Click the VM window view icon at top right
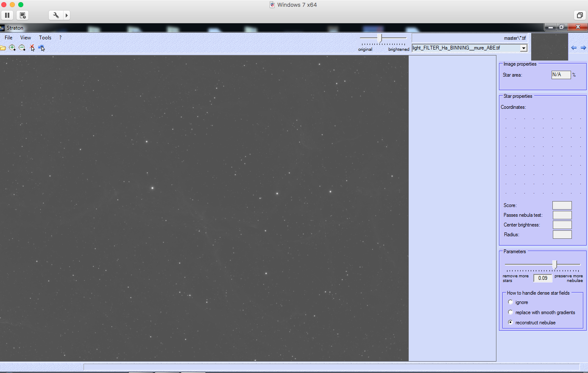This screenshot has width=588, height=373. (580, 15)
